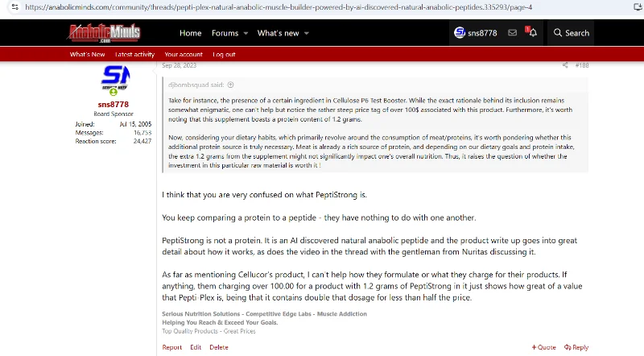The image size is (644, 356).
Task: Click the Log out link
Action: tap(224, 54)
